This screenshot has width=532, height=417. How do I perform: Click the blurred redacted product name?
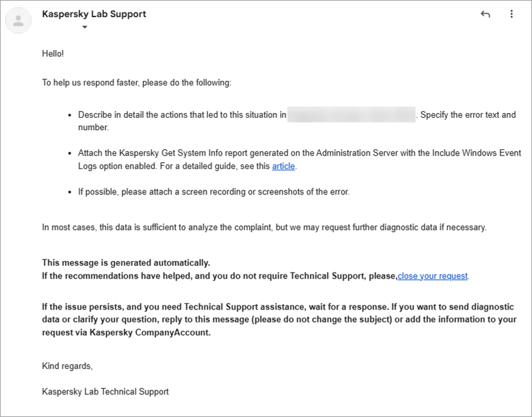coord(351,115)
